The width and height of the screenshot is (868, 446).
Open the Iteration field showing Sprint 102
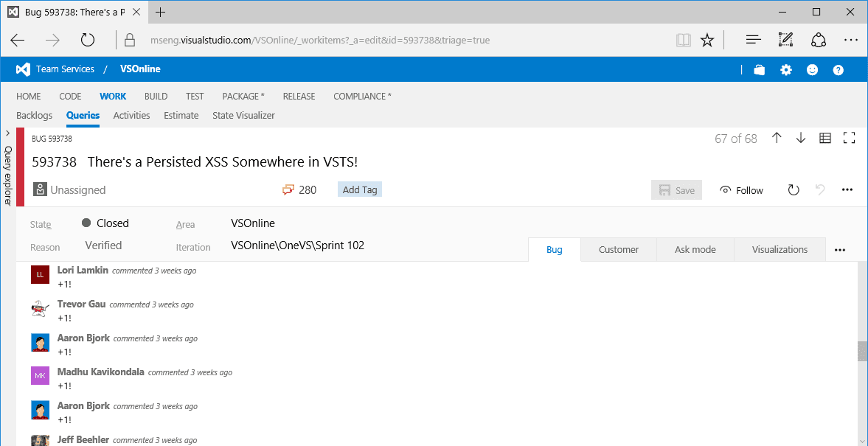pos(298,245)
